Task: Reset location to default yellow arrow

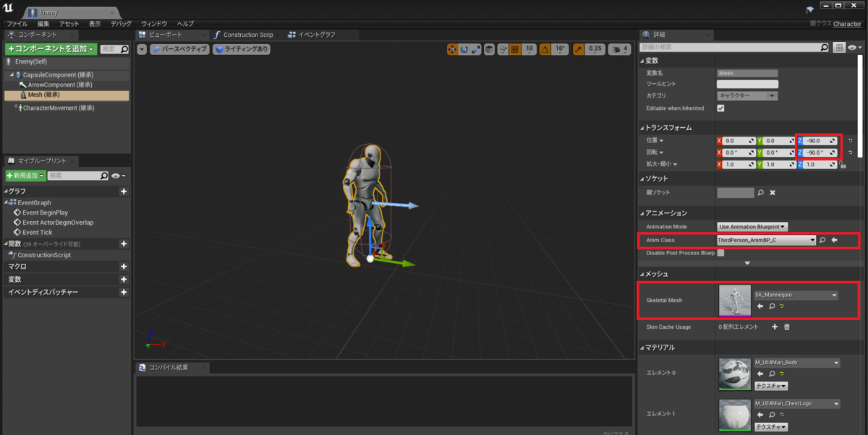Action: [x=851, y=140]
